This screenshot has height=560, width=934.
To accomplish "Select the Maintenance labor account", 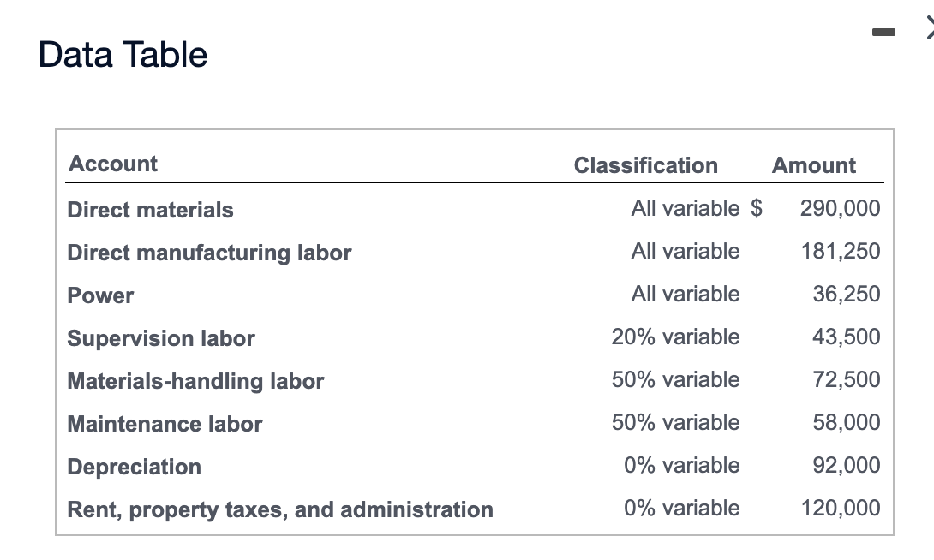I will 165,424.
